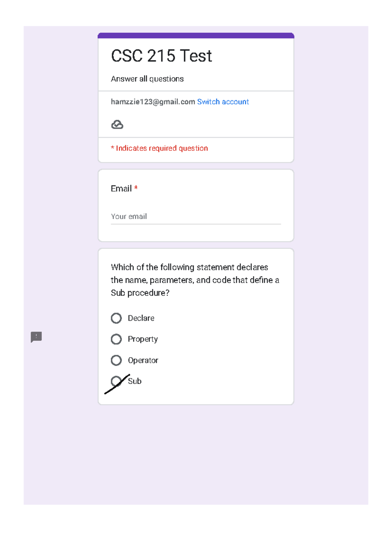392x554 pixels.
Task: Click the red asterisk beside Email
Action: [x=136, y=188]
